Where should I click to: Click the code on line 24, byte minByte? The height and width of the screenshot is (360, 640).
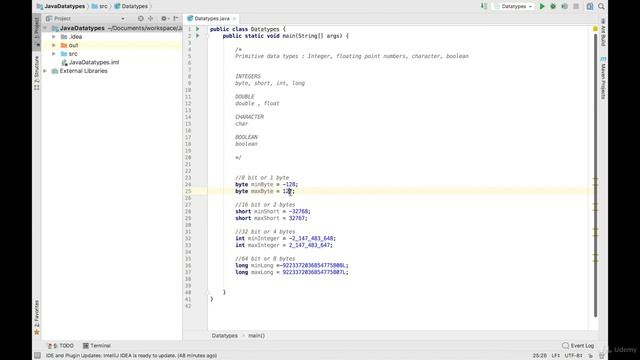tap(267, 184)
